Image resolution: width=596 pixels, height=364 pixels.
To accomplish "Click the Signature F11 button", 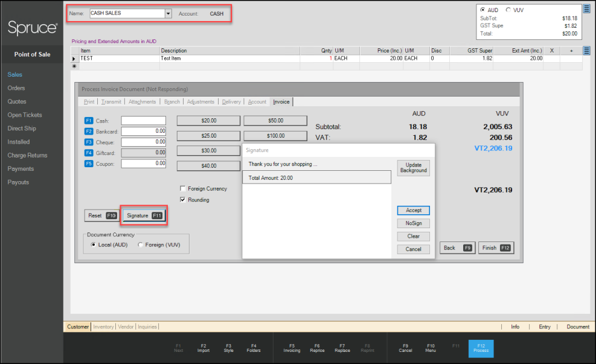I will coord(144,216).
